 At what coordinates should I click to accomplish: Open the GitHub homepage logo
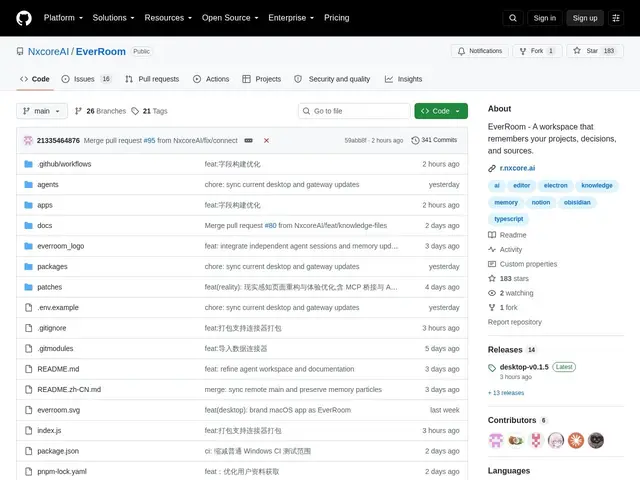point(24,18)
